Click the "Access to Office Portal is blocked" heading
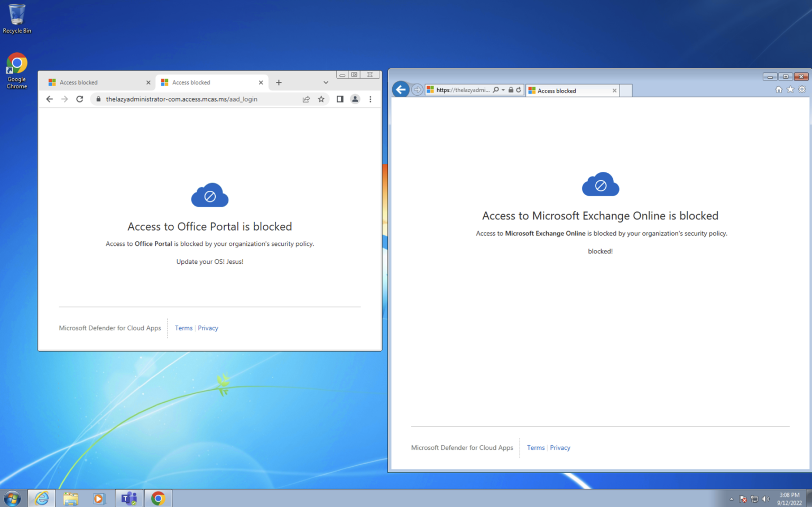This screenshot has height=507, width=812. coord(210,227)
